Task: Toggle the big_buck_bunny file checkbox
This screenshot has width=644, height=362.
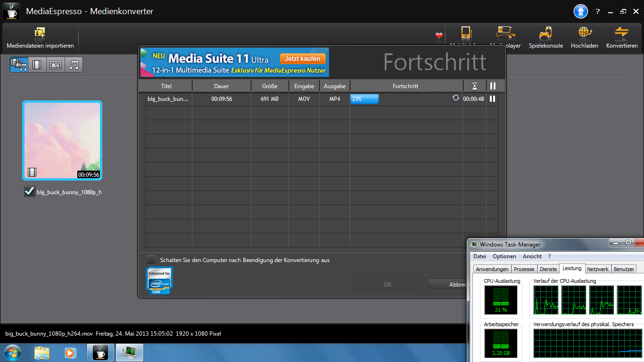Action: [x=30, y=191]
